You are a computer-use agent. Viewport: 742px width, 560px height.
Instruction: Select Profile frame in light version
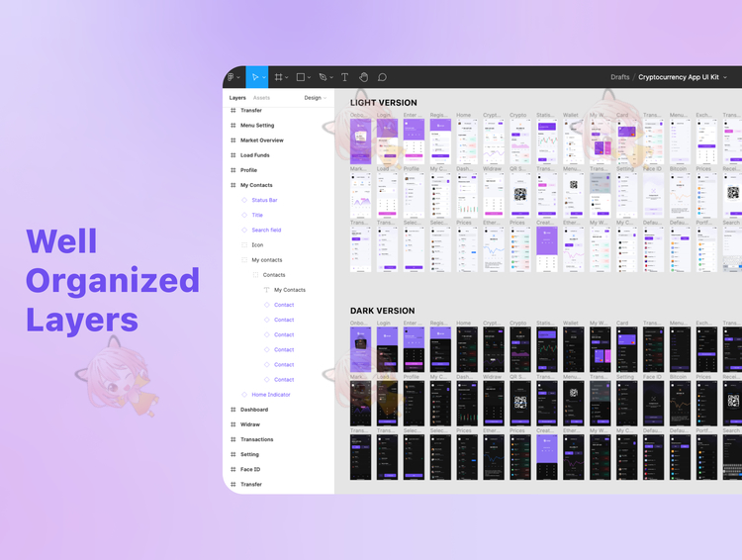414,195
